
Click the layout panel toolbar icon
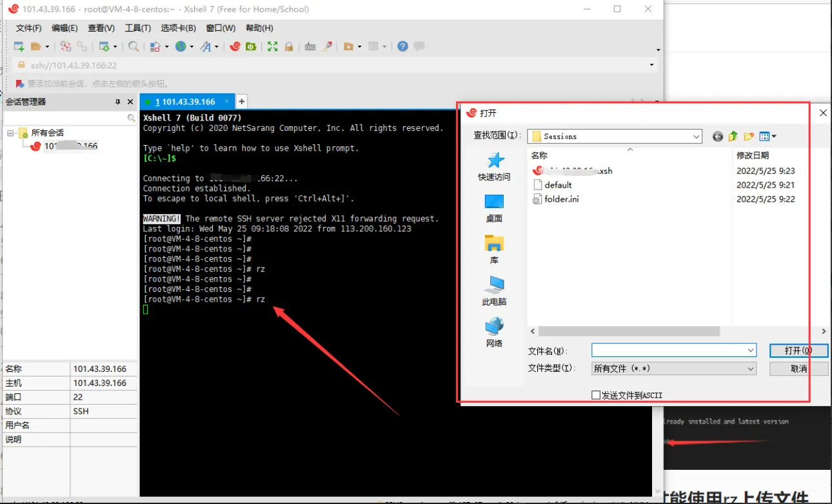[373, 46]
